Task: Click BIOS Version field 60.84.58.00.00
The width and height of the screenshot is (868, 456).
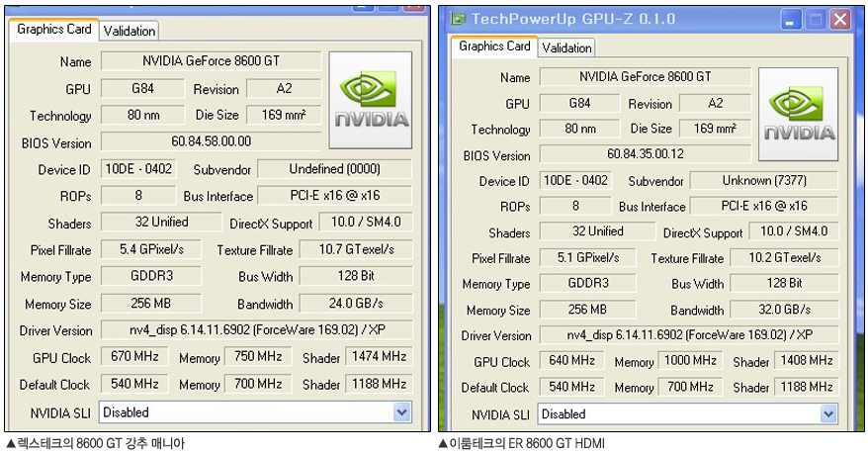Action: point(211,141)
